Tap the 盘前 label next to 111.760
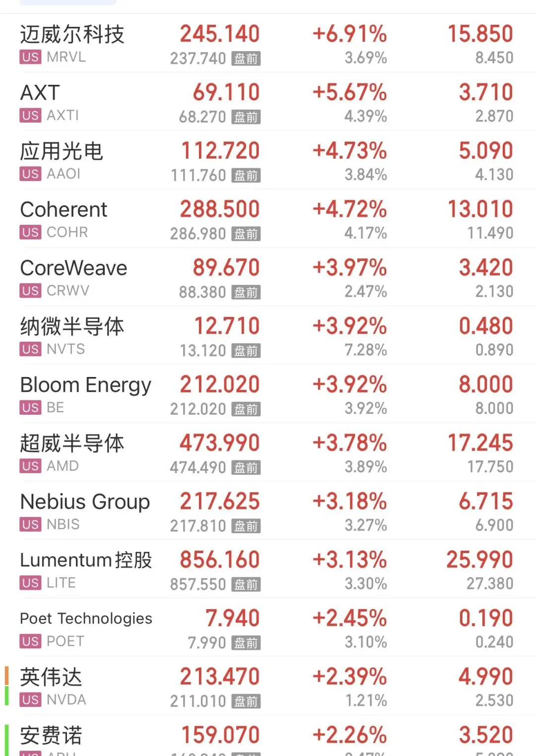Screen dimensions: 536x756 click(x=246, y=175)
